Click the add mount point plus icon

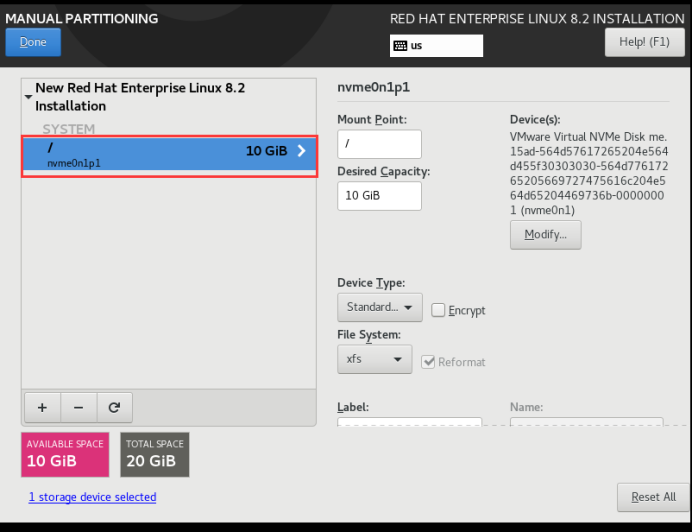(x=42, y=407)
